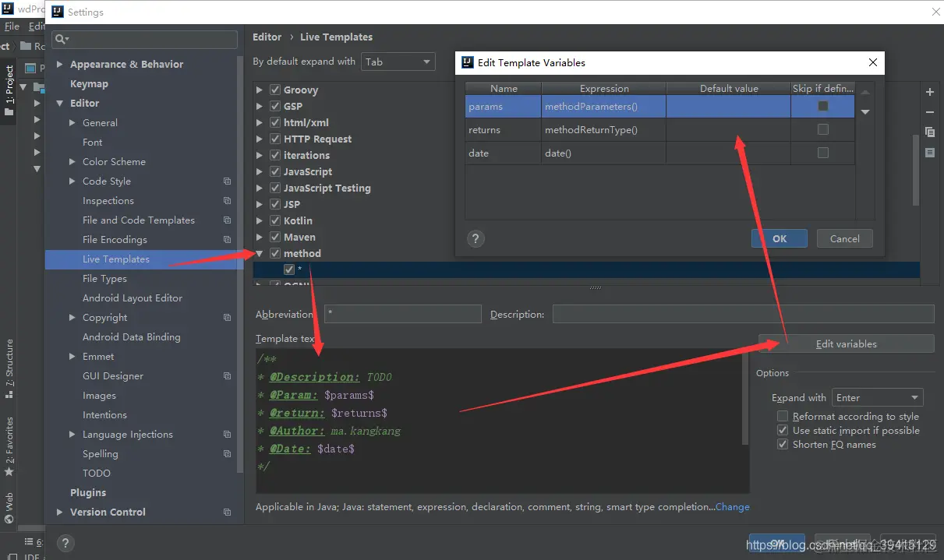The width and height of the screenshot is (944, 560).
Task: Click IntelliJ icon in Edit Template Variables title
Action: (468, 62)
